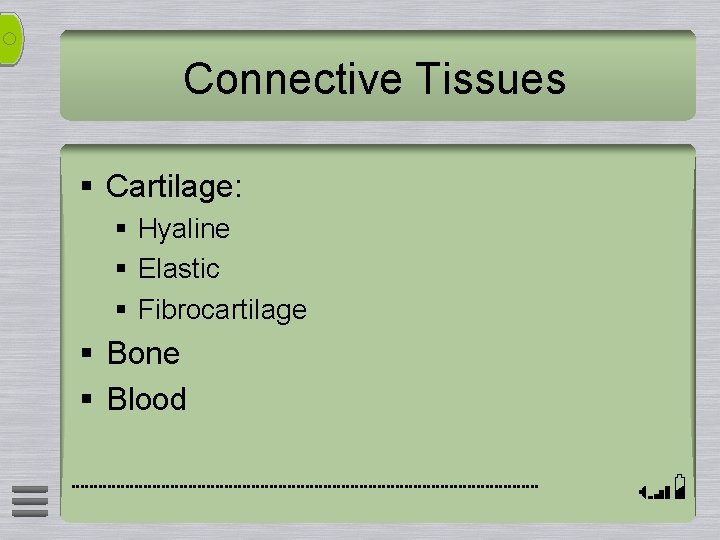Click the square bullet next to Bone
Viewport: 720px width, 540px height.
coord(86,353)
